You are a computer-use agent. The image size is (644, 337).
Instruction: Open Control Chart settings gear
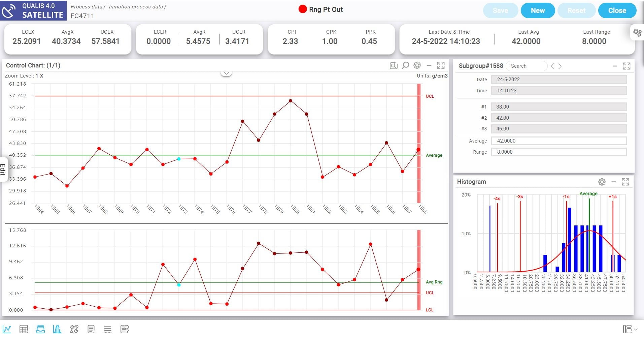click(417, 65)
